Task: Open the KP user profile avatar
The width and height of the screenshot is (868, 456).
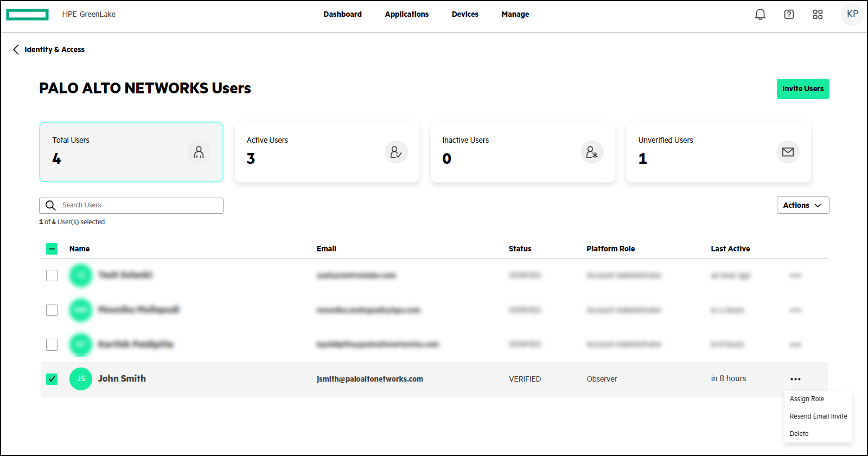Action: 852,15
